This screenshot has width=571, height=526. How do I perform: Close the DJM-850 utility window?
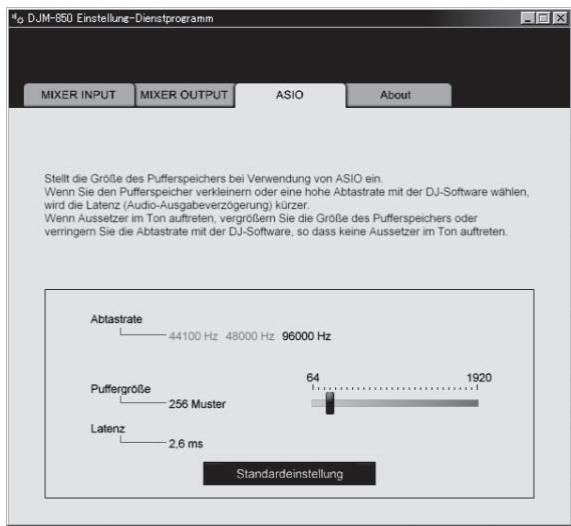pyautogui.click(x=560, y=18)
